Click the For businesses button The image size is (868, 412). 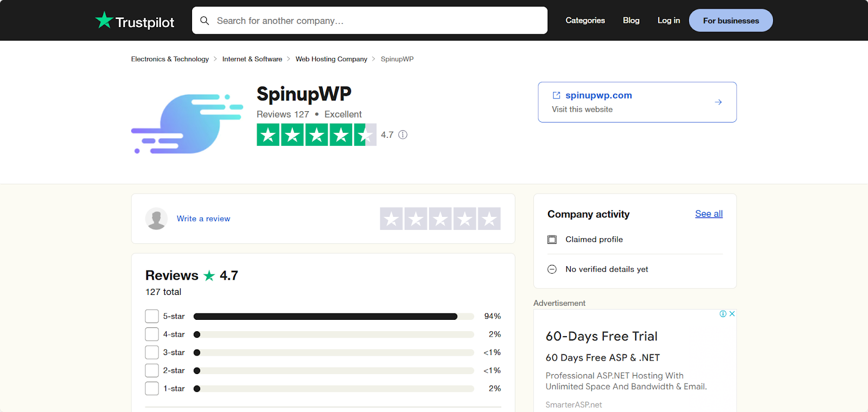[730, 20]
